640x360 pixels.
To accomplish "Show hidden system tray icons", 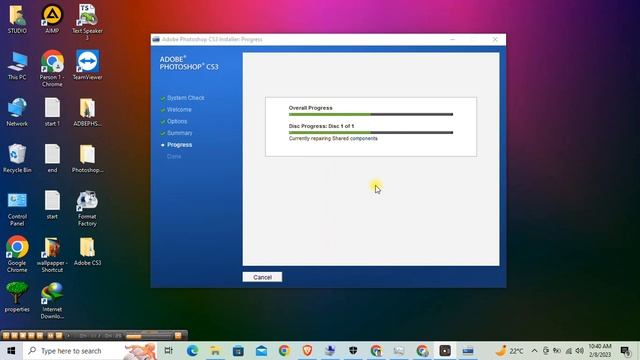I will coord(534,351).
